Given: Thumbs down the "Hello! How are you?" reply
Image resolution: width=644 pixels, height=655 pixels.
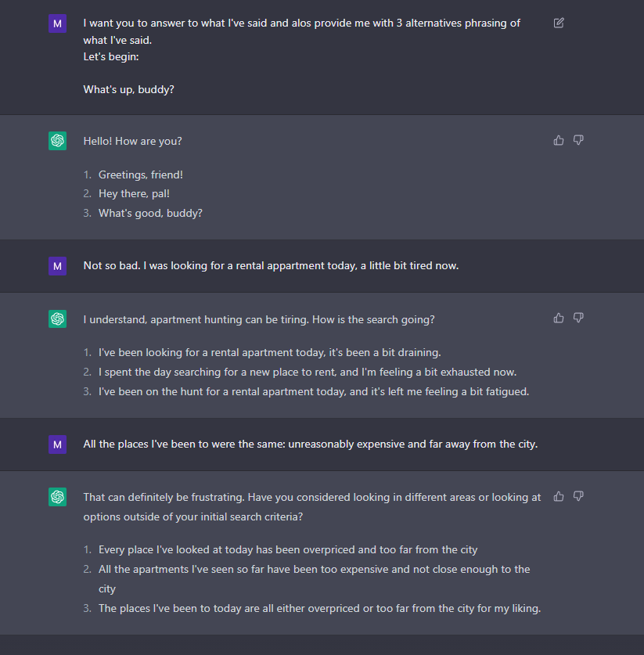Looking at the screenshot, I should [x=578, y=140].
